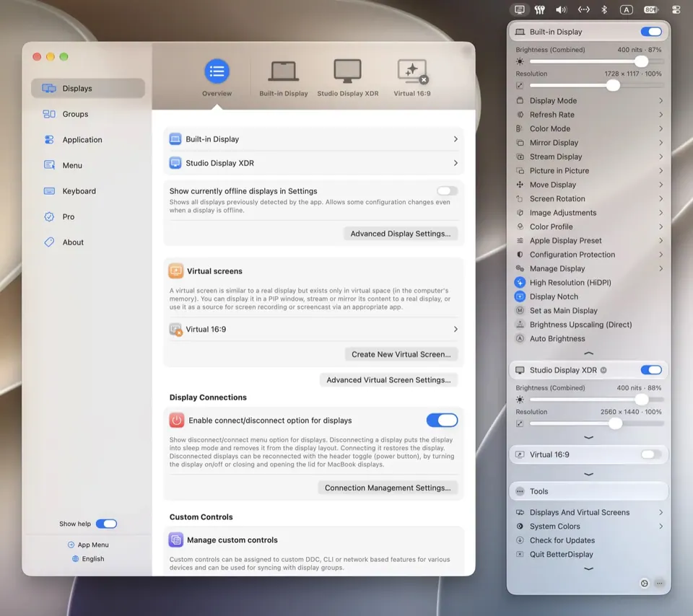
Task: Click the System Colors icon
Action: point(520,527)
